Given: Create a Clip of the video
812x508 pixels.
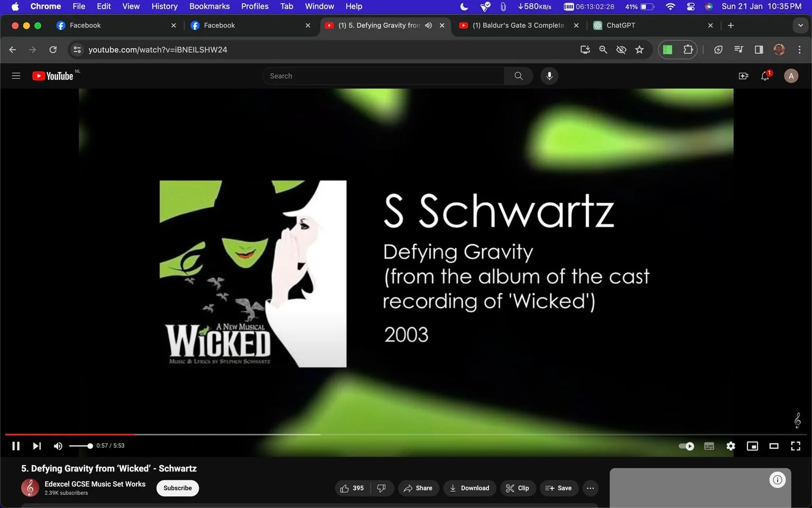Looking at the screenshot, I should [x=518, y=488].
